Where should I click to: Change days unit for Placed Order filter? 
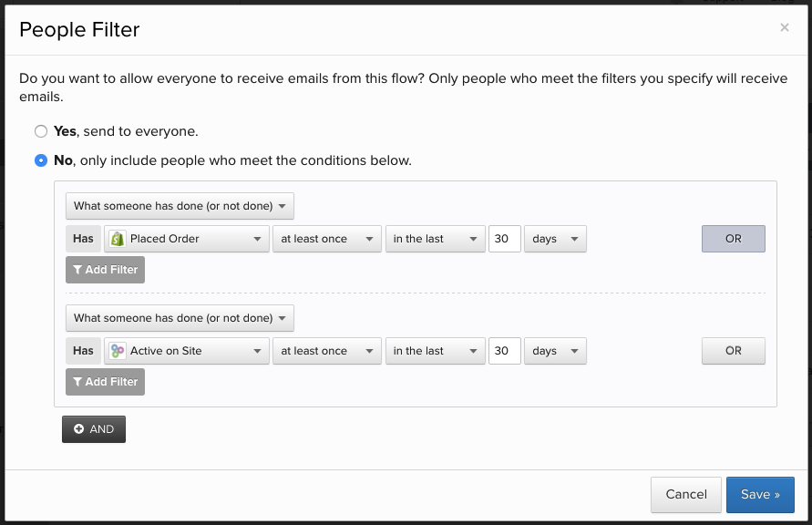tap(555, 239)
